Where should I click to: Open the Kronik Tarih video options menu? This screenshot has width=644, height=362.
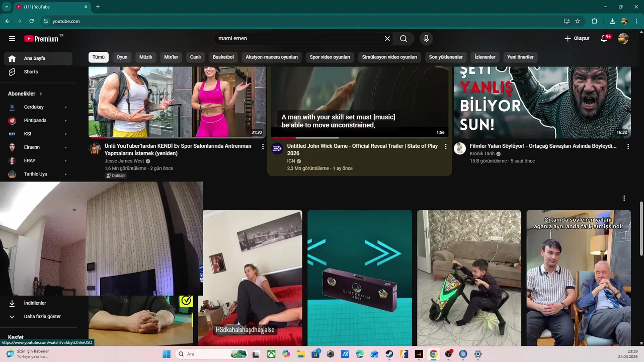(x=628, y=146)
